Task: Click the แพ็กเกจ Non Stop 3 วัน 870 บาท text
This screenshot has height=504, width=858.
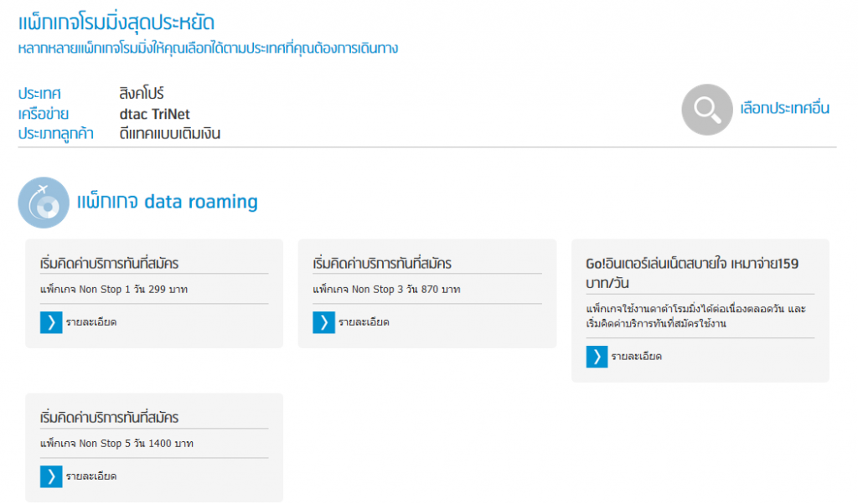Action: click(x=386, y=290)
